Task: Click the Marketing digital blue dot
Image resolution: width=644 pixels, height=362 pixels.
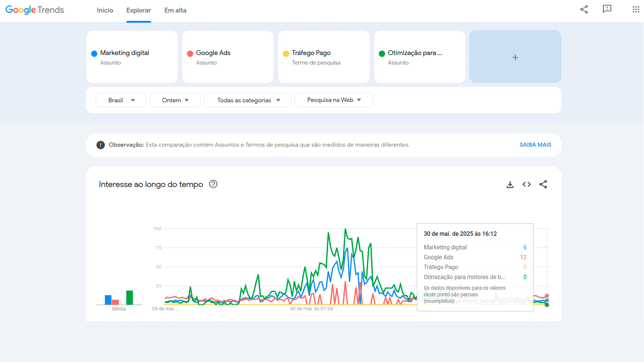Action: click(94, 54)
